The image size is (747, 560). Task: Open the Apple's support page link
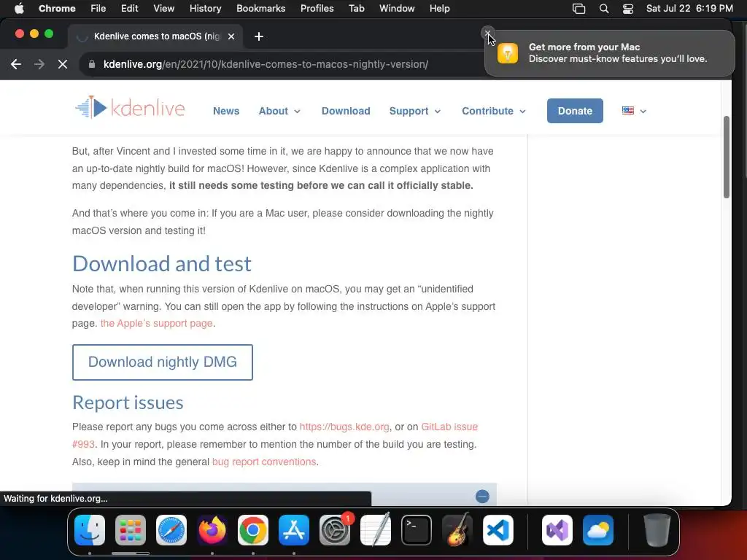(156, 323)
